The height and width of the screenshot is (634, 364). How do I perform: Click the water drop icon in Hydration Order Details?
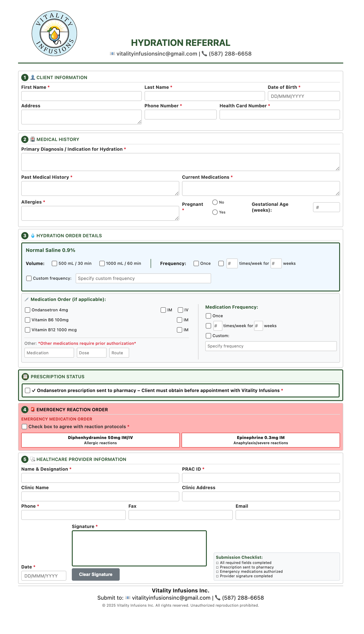pyautogui.click(x=33, y=235)
